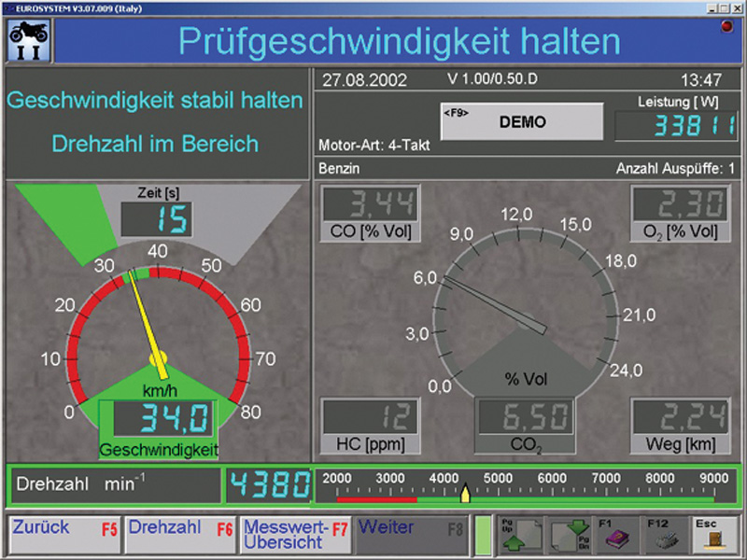The width and height of the screenshot is (747, 560).
Task: Click the motorcycle icon in the header
Action: [x=28, y=42]
